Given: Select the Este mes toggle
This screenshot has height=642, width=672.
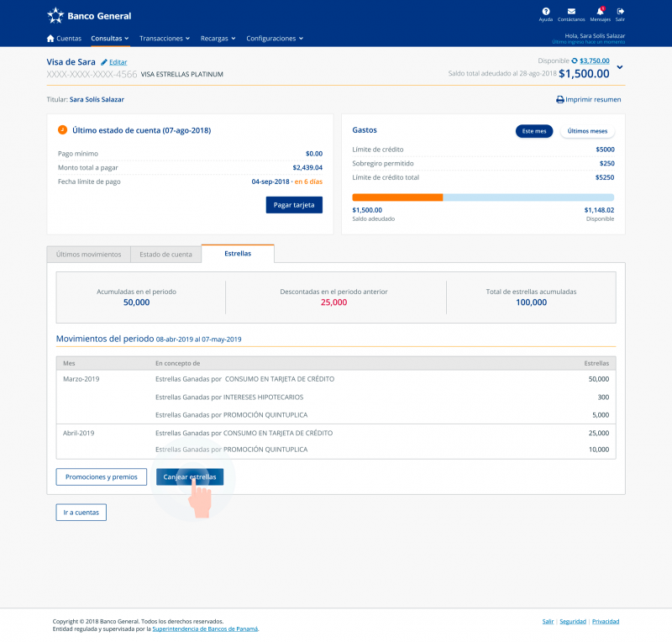Looking at the screenshot, I should coord(534,131).
